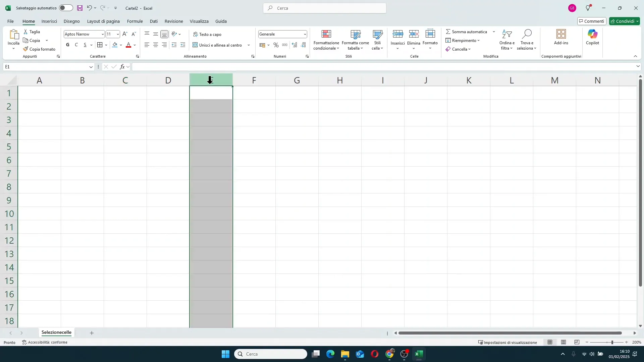Launch Copilot from the ribbon
The width and height of the screenshot is (644, 362).
click(x=593, y=37)
